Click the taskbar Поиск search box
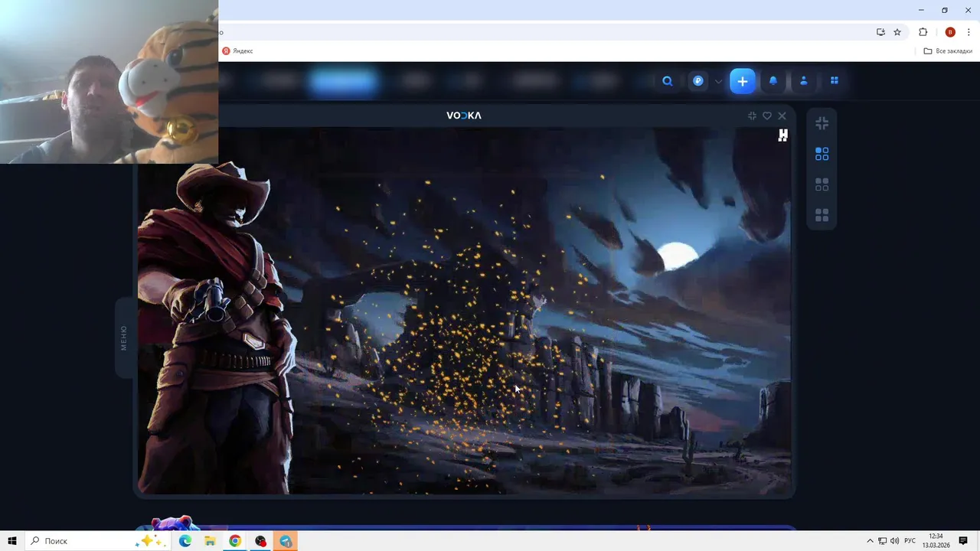This screenshot has height=551, width=980. coord(98,541)
